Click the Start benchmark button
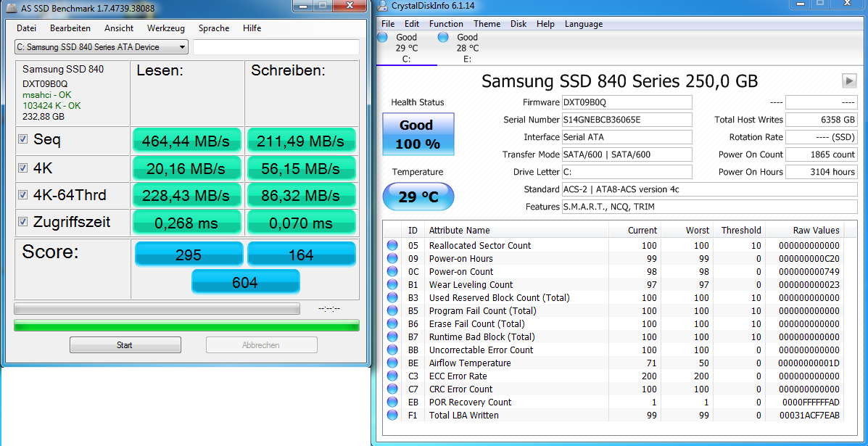This screenshot has width=868, height=446. 125,344
